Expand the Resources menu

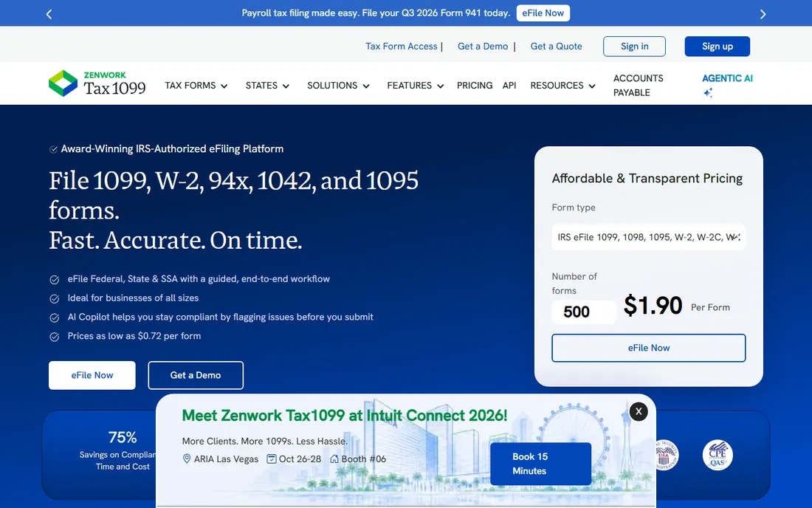(563, 86)
